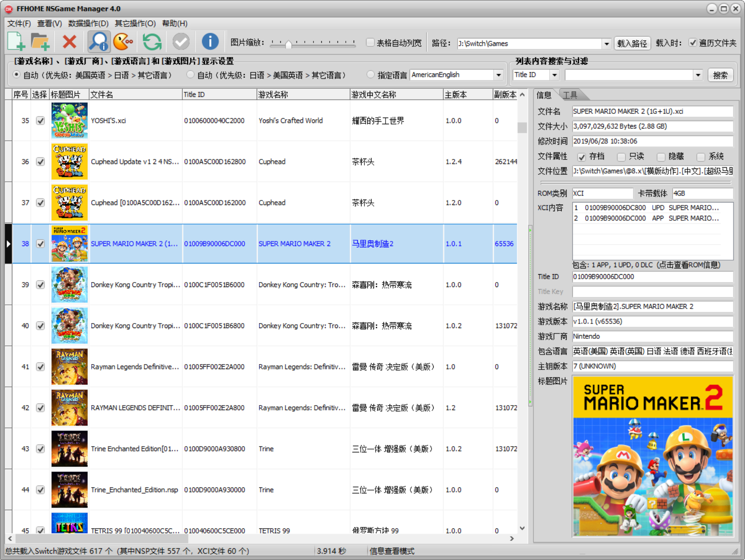The height and width of the screenshot is (560, 745).
Task: Select XCI content row 01009B90006DC000 APP
Action: (647, 218)
